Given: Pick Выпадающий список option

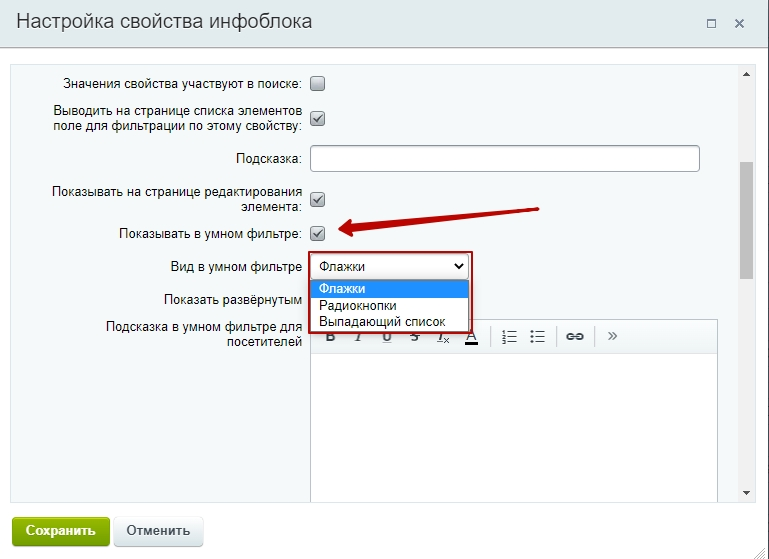Looking at the screenshot, I should 389,322.
